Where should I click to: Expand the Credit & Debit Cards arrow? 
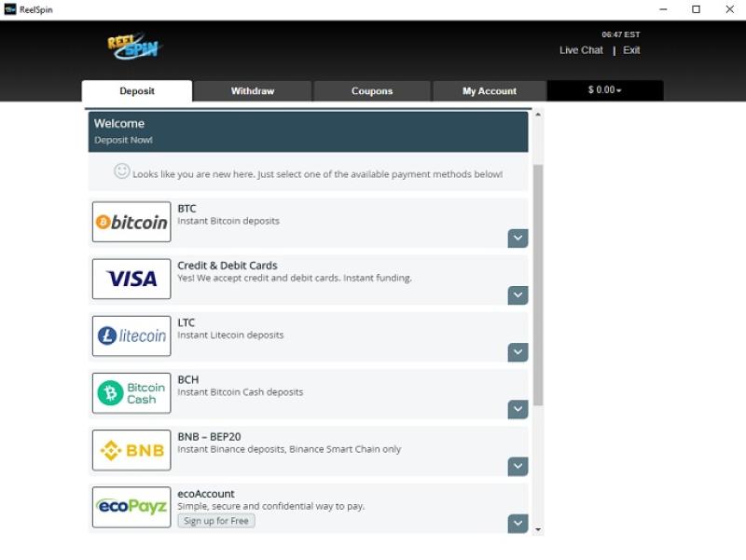coord(518,295)
